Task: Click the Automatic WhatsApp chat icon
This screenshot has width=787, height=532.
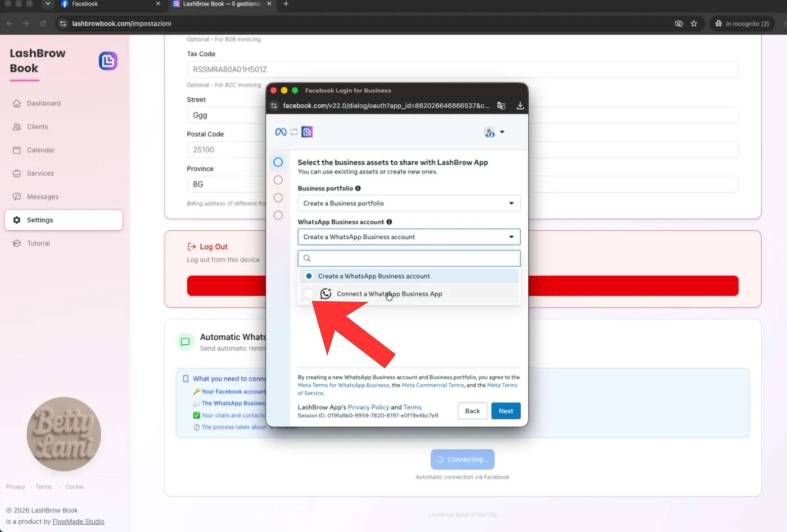Action: (185, 342)
